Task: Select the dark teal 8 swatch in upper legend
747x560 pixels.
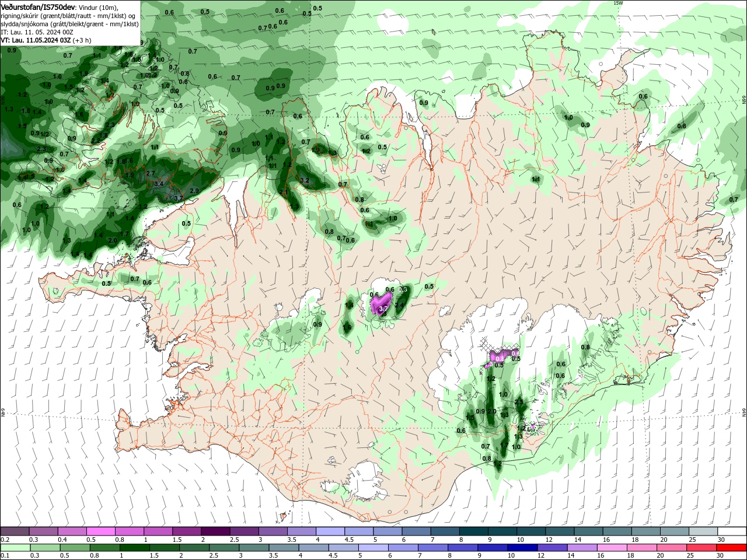Action: click(473, 531)
